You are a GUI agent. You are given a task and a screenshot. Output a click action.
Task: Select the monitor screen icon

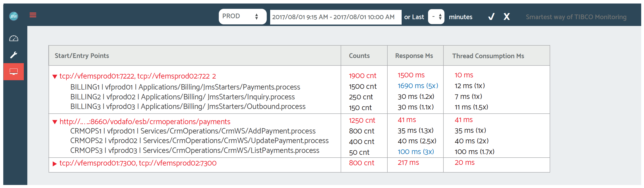click(x=14, y=72)
